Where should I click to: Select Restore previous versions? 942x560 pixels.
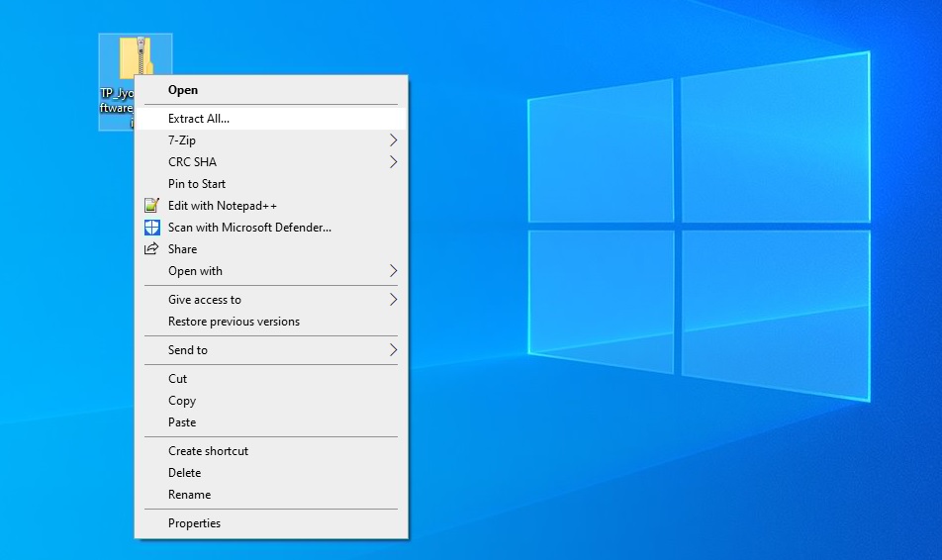(234, 322)
